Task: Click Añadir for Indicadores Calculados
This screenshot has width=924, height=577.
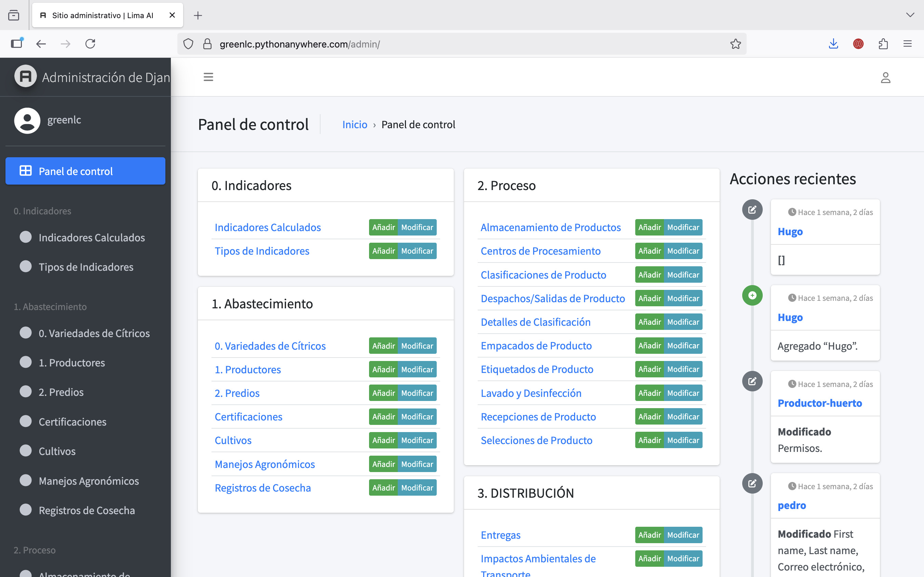Action: 383,227
